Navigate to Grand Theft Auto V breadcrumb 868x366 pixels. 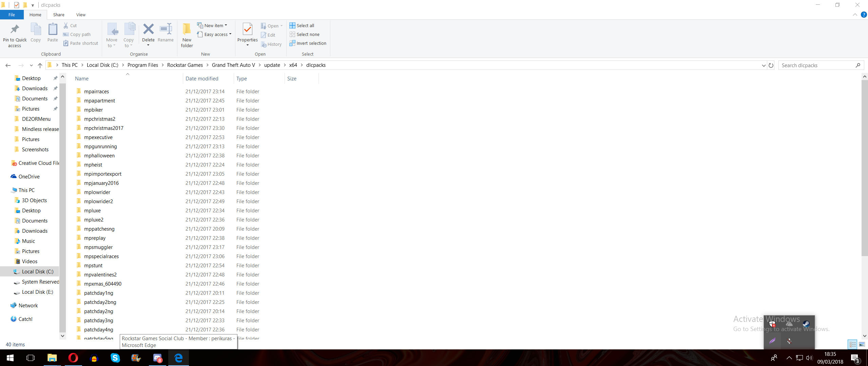233,65
